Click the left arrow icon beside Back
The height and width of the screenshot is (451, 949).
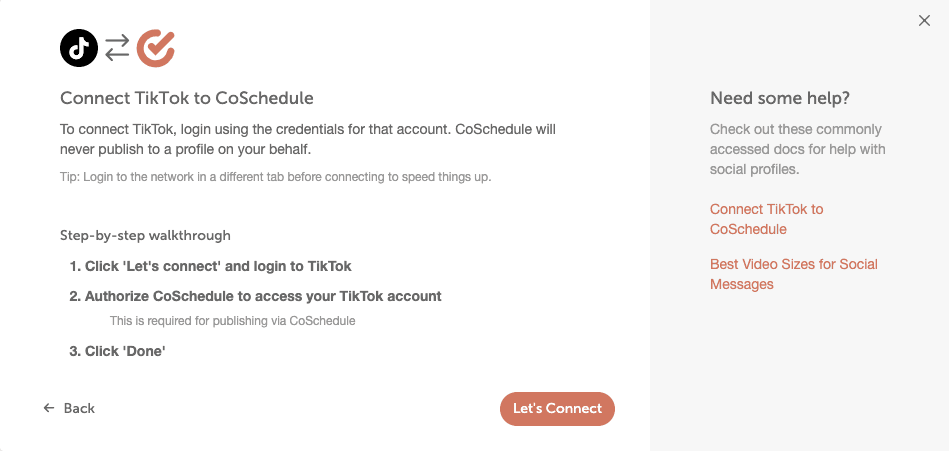(x=49, y=408)
